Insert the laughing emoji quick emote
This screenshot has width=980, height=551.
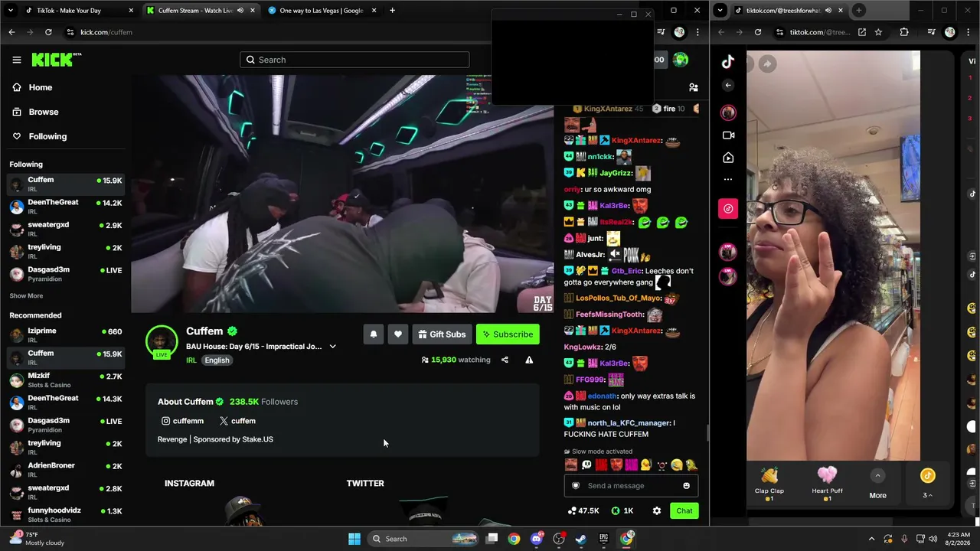point(677,465)
